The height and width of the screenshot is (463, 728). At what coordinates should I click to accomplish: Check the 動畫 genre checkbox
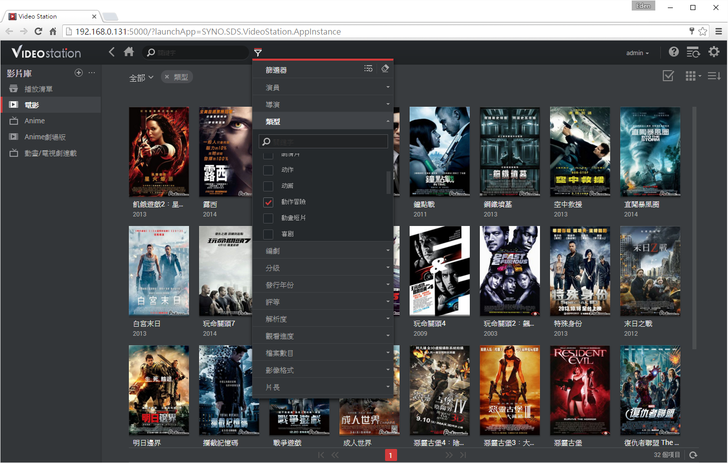(x=268, y=186)
